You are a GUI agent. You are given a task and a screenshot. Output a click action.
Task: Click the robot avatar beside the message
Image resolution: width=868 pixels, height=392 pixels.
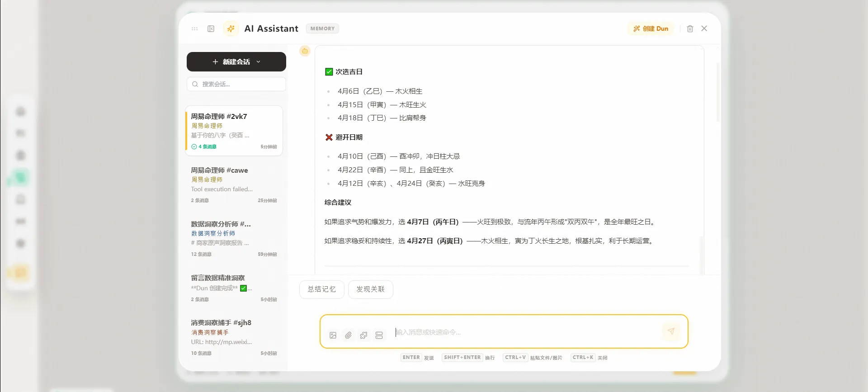(305, 51)
